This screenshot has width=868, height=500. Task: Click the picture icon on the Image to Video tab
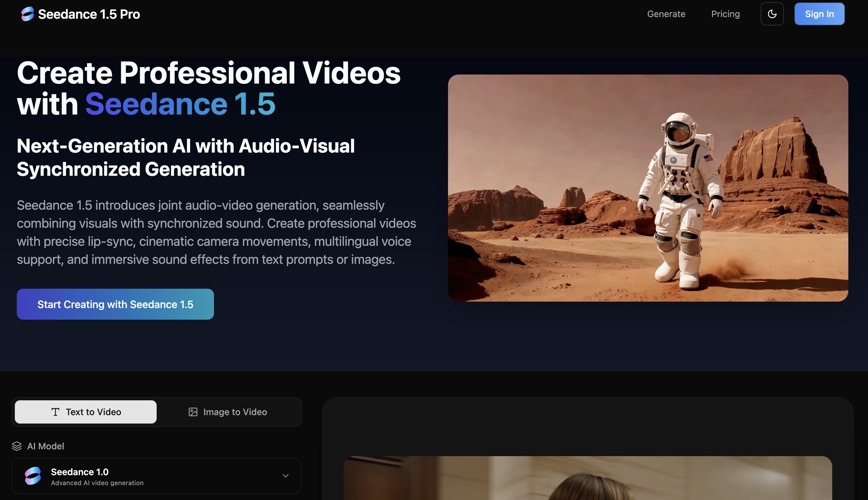pyautogui.click(x=193, y=412)
